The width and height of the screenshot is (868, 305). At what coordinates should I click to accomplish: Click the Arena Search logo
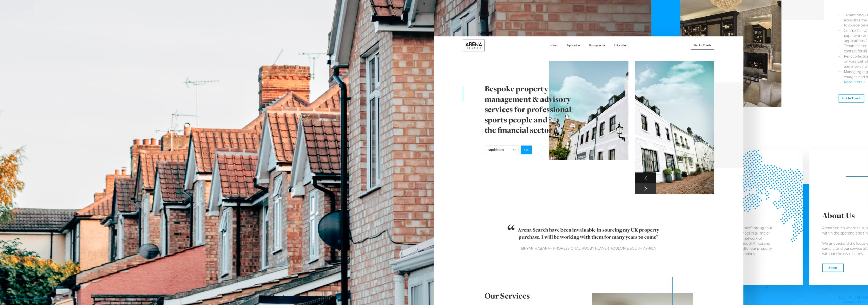click(473, 45)
